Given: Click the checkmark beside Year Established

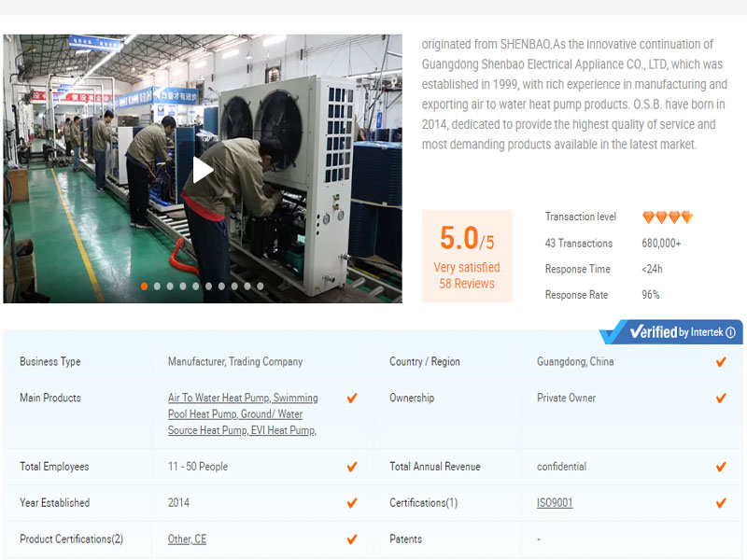Looking at the screenshot, I should (x=352, y=502).
